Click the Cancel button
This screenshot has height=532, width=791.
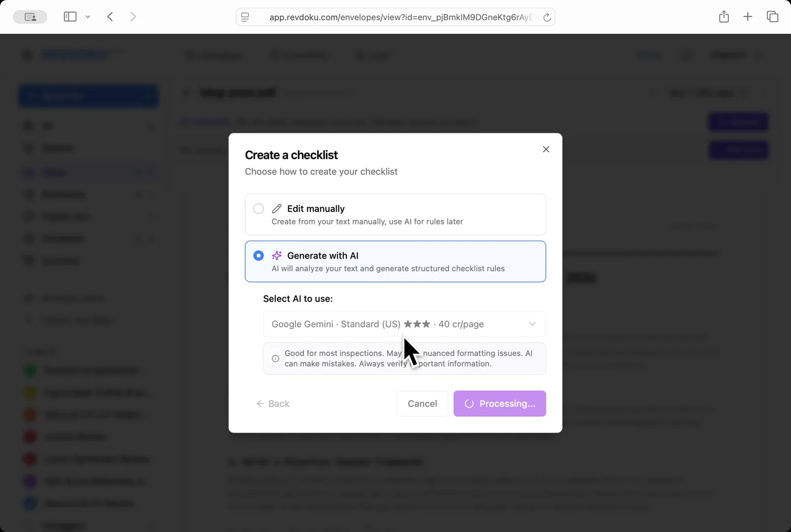(x=422, y=403)
